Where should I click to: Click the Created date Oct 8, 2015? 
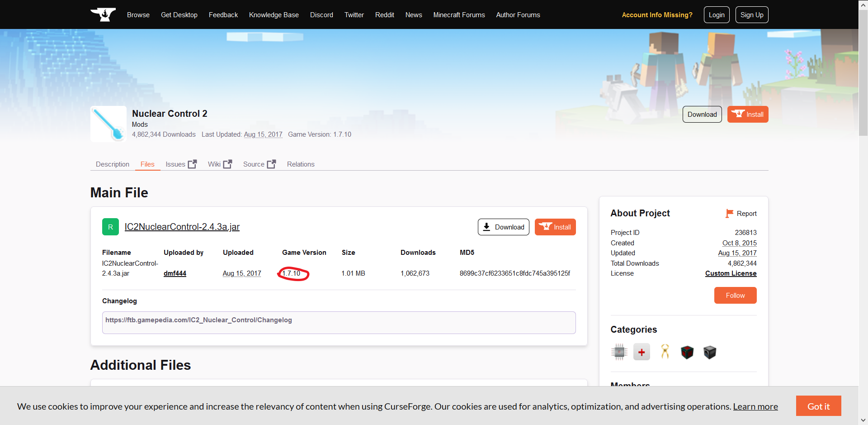tap(740, 243)
